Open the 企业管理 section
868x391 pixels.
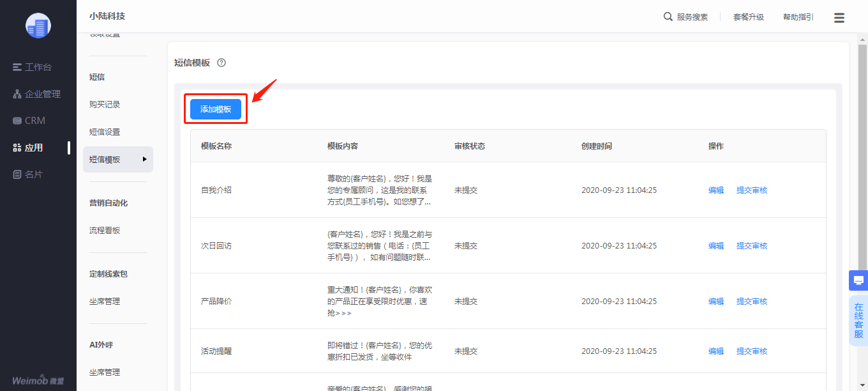pos(37,94)
